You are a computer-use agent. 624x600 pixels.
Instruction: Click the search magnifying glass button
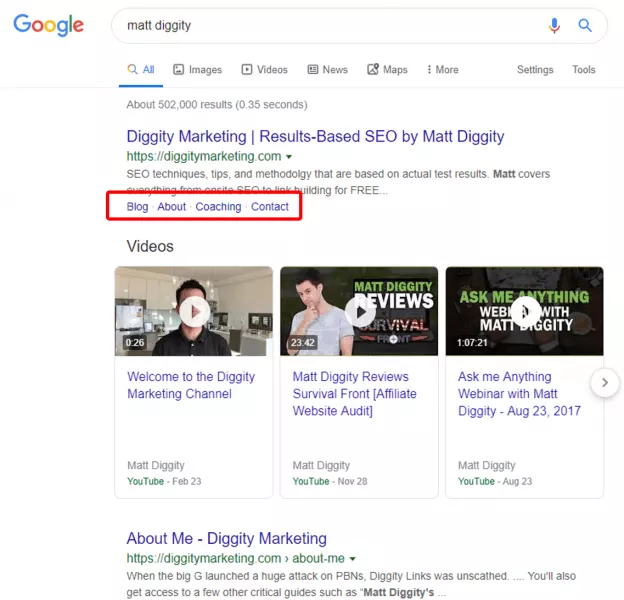[x=585, y=25]
